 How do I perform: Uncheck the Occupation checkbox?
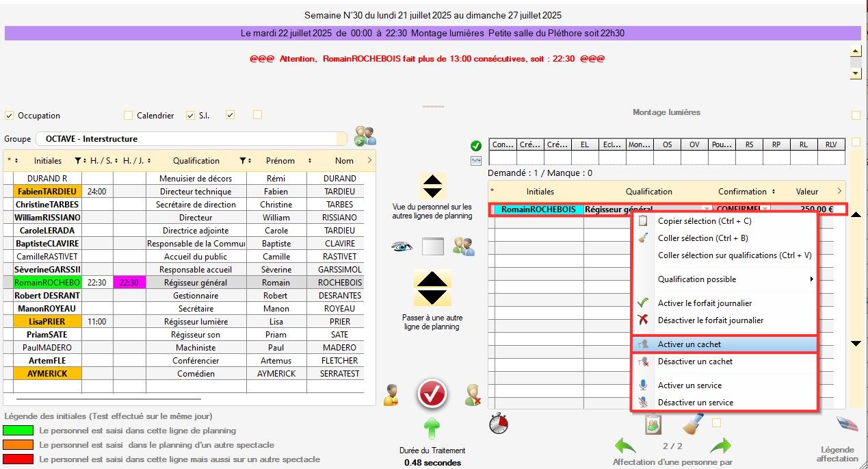point(10,116)
